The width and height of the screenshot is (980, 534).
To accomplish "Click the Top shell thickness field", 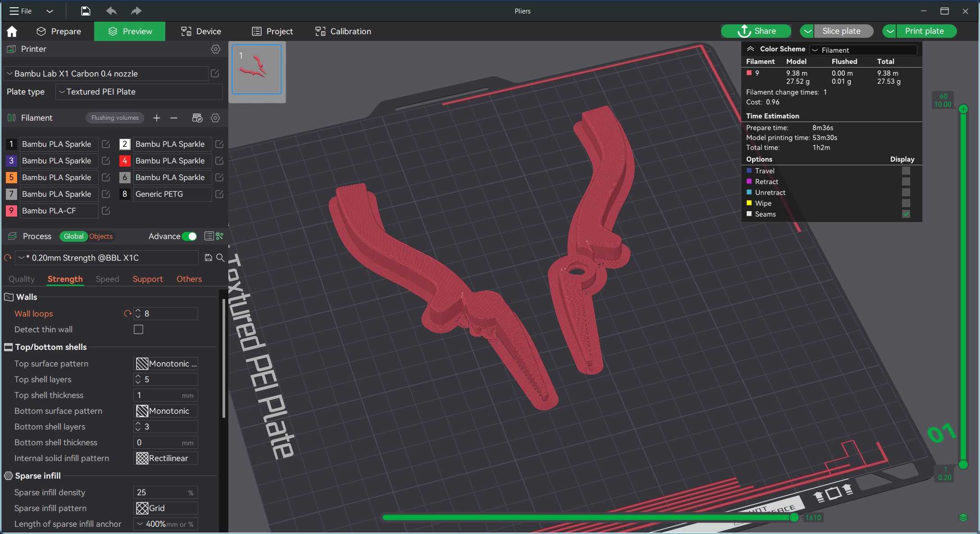I will coord(166,395).
